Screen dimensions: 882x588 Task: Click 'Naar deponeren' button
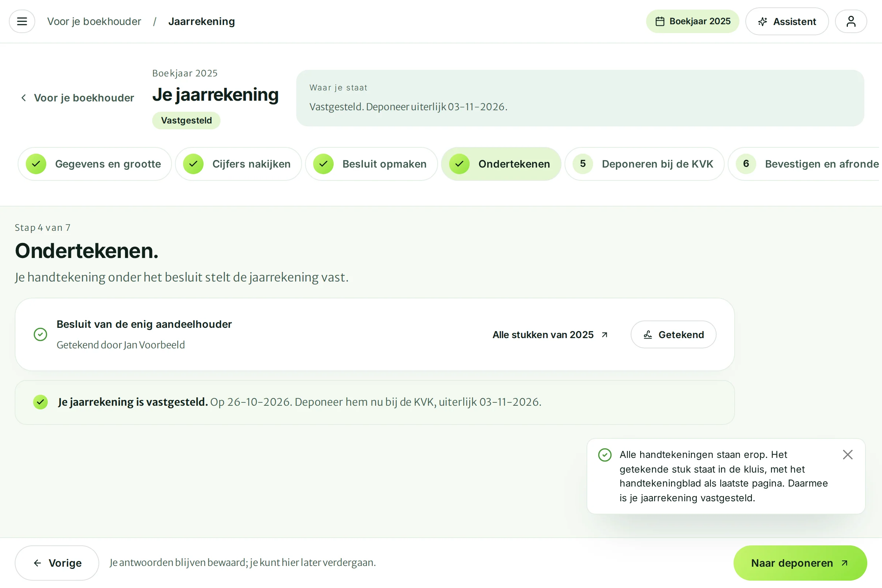click(x=800, y=563)
